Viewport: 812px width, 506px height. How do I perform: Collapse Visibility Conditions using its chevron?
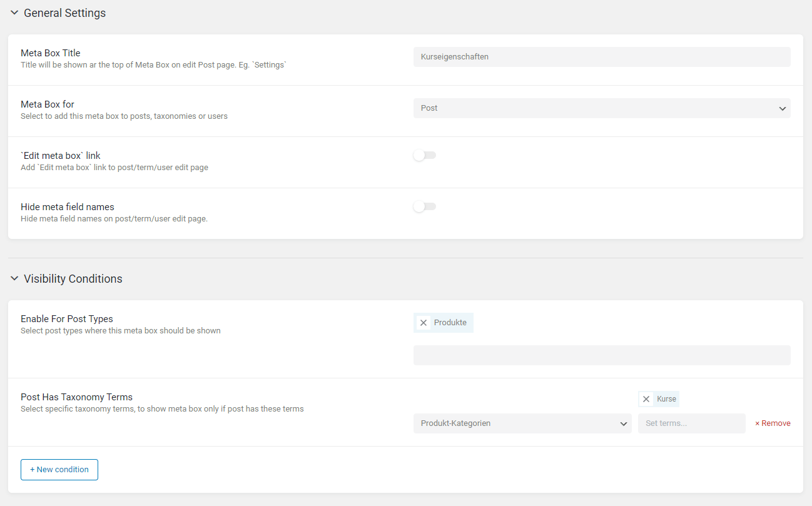click(14, 279)
